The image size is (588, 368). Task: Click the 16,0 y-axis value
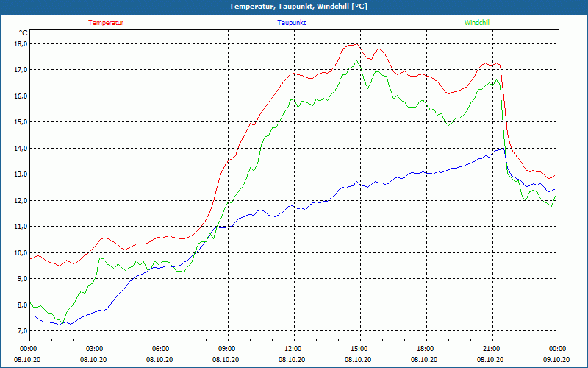pyautogui.click(x=21, y=96)
